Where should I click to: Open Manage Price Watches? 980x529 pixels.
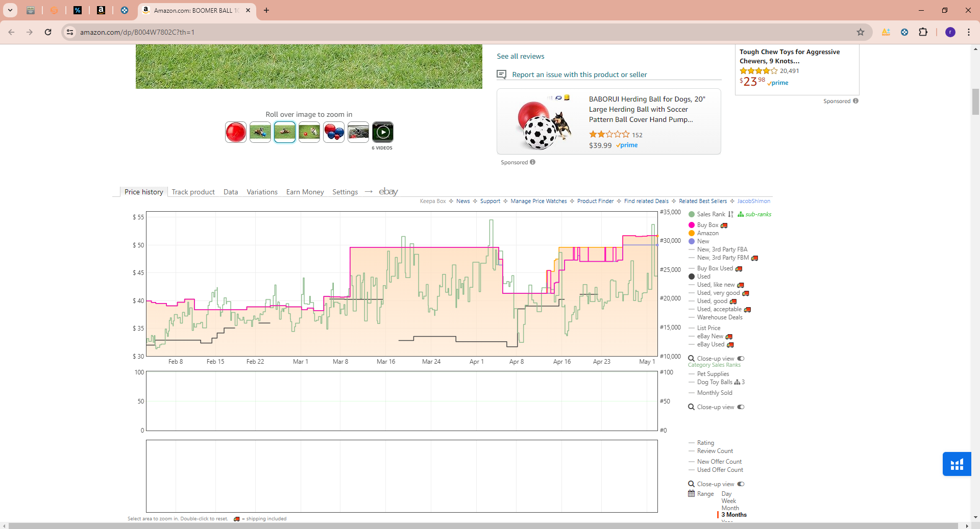(x=538, y=201)
